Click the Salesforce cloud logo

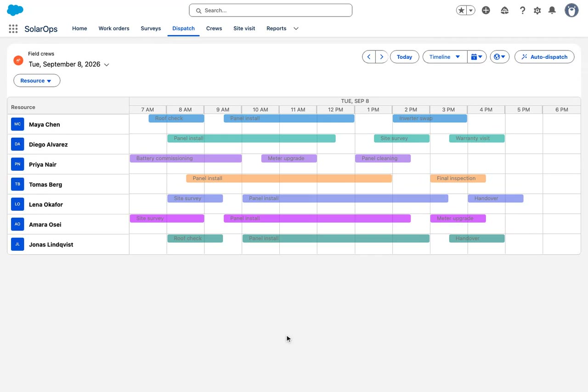tap(15, 10)
